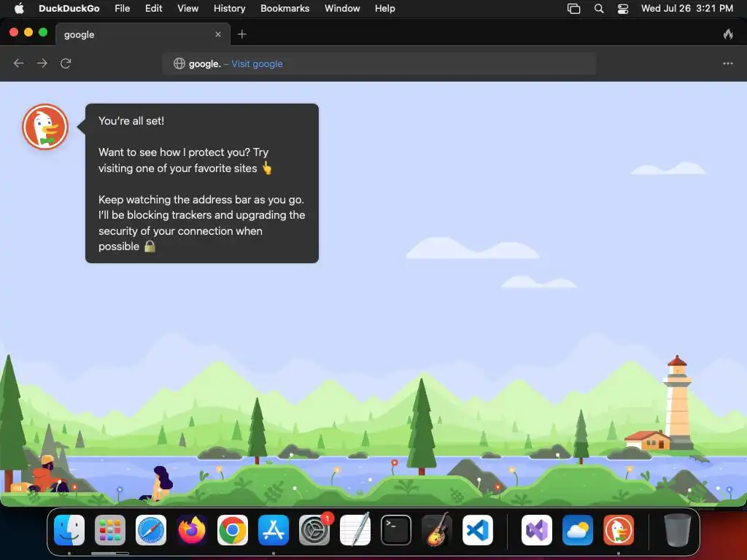Select the google tab

(142, 34)
